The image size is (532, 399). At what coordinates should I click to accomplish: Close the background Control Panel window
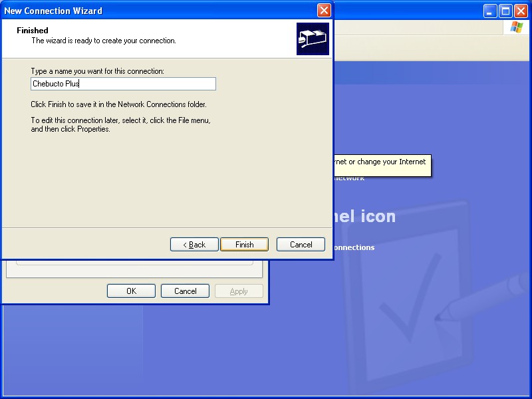521,11
